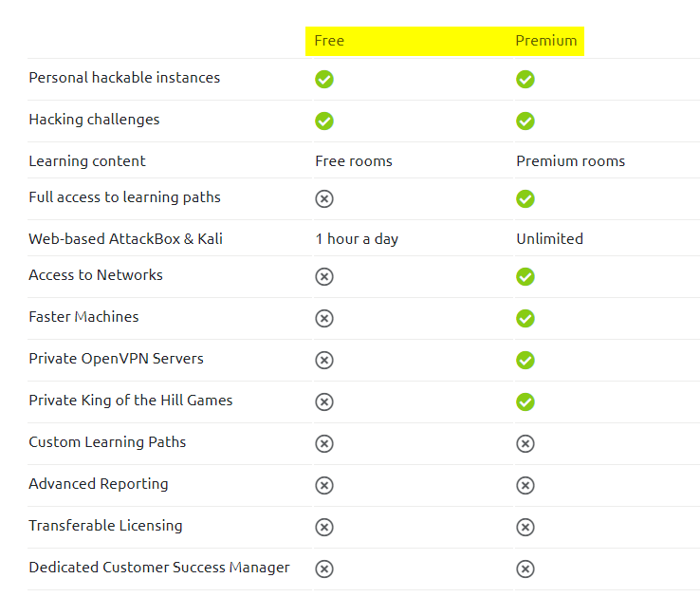Click Premium X icon for Advanced Reporting
Image resolution: width=700 pixels, height=597 pixels.
[525, 485]
